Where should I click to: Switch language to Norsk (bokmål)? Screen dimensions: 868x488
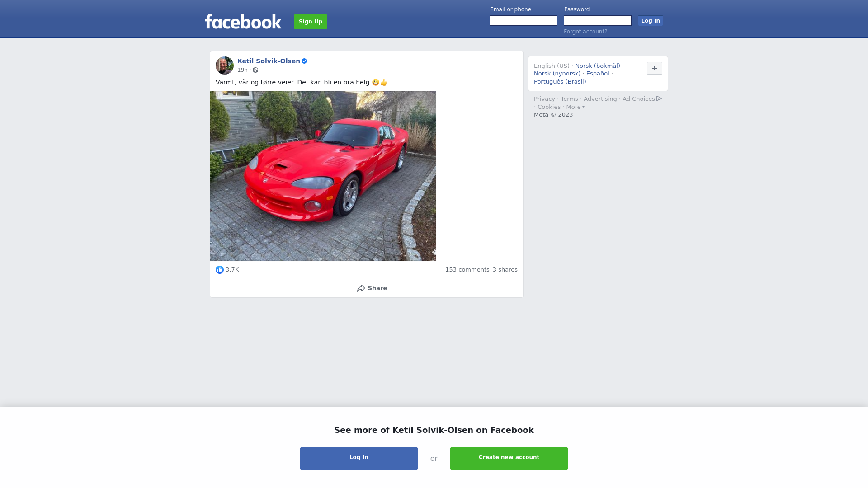[598, 66]
